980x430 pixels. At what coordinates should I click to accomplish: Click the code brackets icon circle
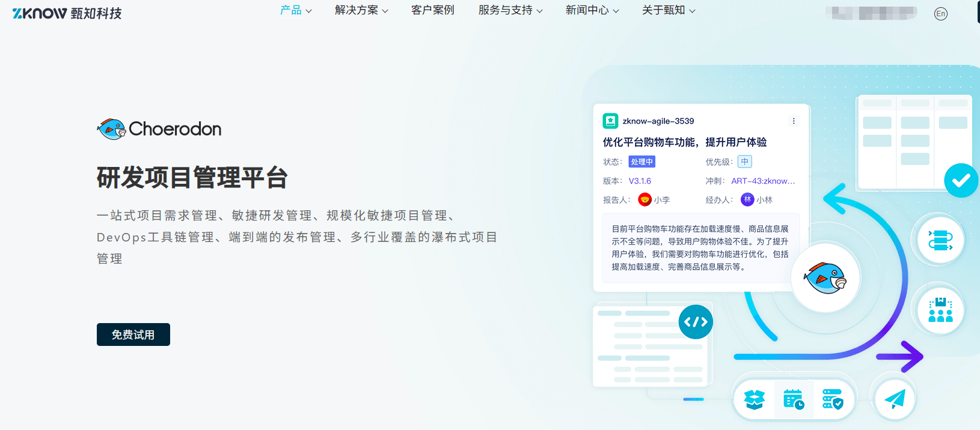696,322
